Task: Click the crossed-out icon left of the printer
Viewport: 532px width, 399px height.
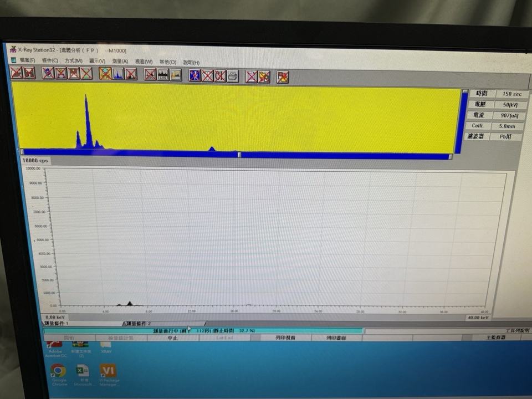Action: (220, 76)
